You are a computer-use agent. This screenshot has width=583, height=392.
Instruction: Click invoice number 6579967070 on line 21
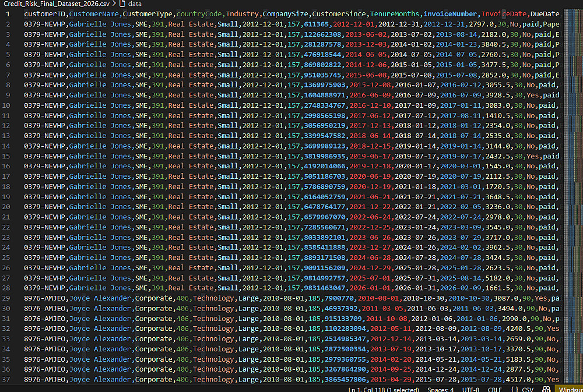(325, 217)
